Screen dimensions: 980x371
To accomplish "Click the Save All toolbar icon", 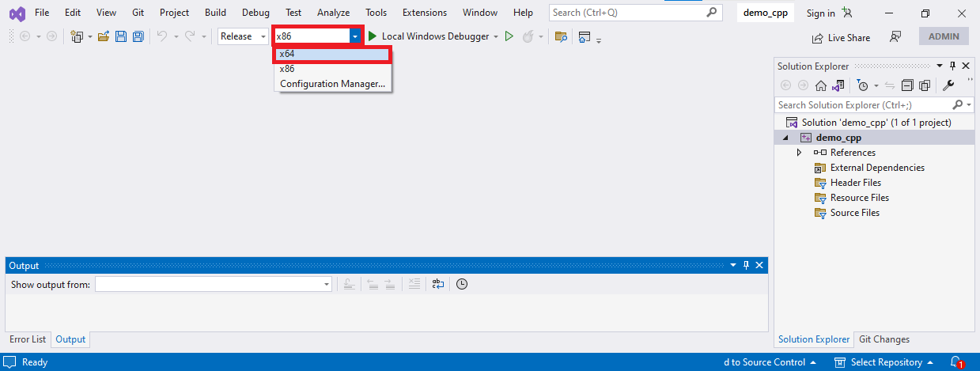I will [138, 36].
